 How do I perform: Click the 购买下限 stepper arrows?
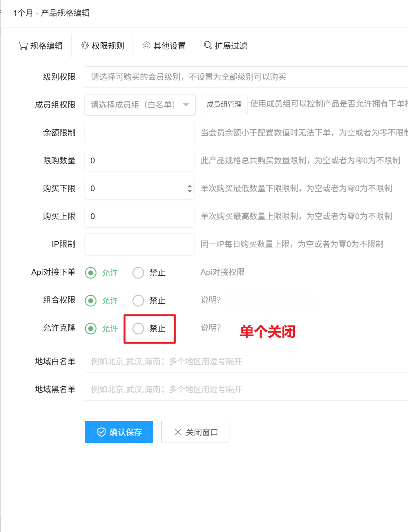click(189, 189)
